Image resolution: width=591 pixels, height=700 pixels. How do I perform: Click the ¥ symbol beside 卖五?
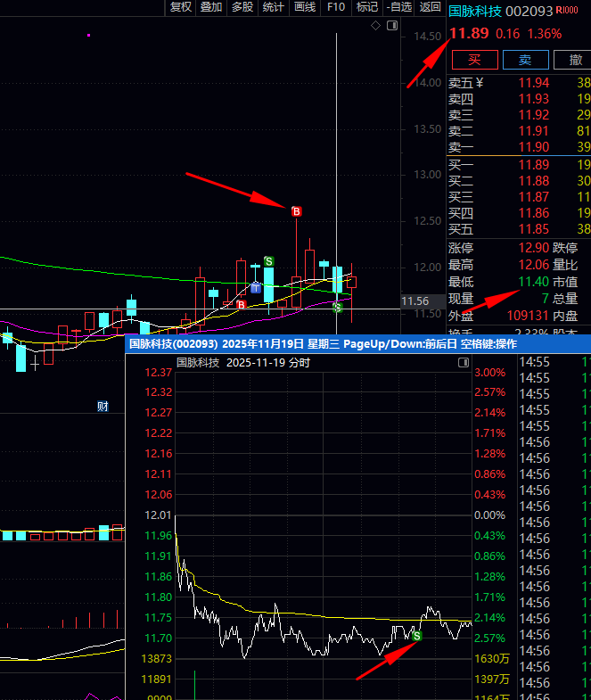click(480, 83)
